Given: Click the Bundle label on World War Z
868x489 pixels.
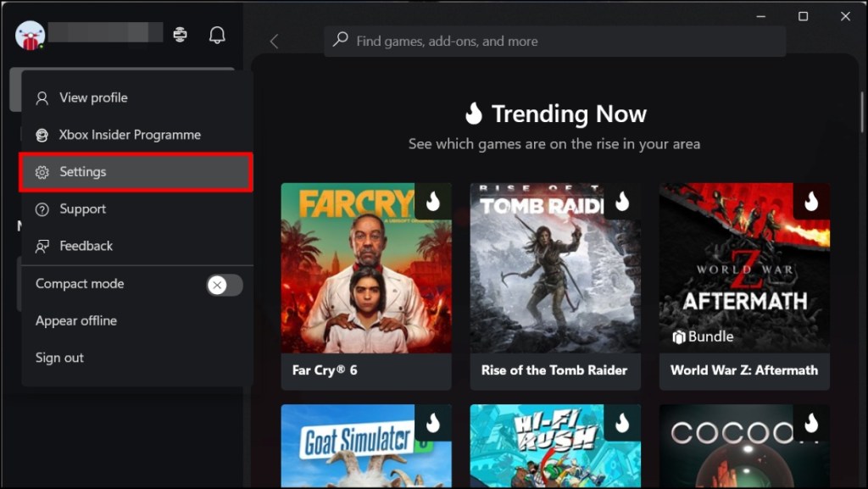Looking at the screenshot, I should [703, 336].
